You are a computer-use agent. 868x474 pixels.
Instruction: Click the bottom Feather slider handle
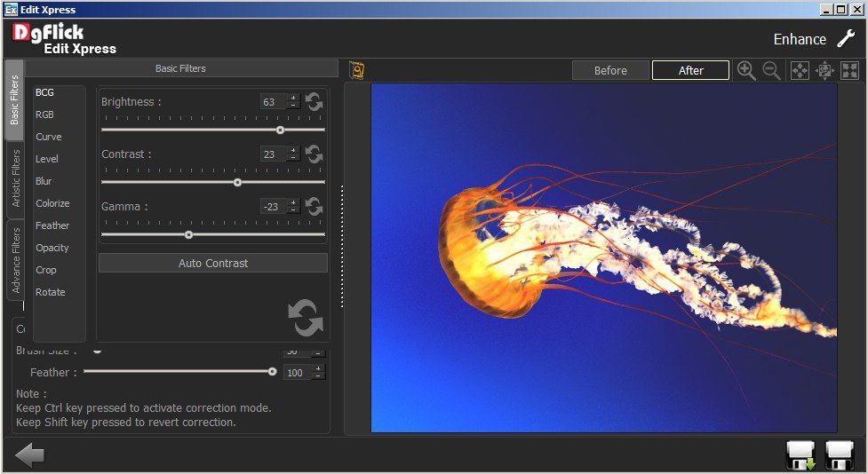point(273,372)
